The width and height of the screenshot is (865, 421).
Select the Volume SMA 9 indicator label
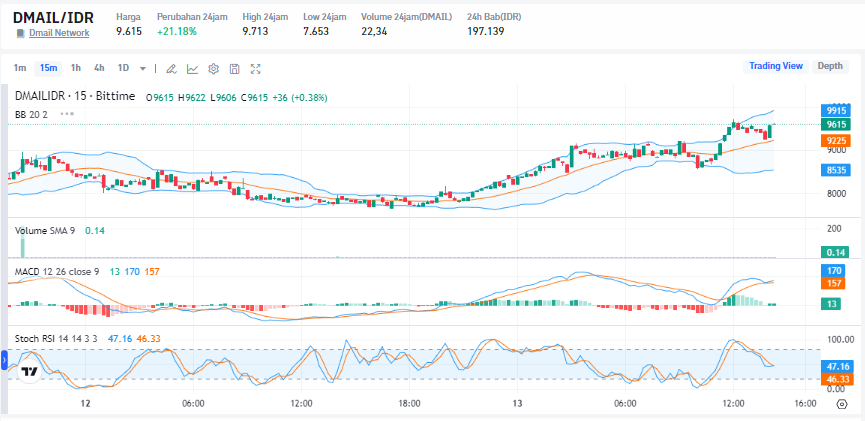point(45,231)
